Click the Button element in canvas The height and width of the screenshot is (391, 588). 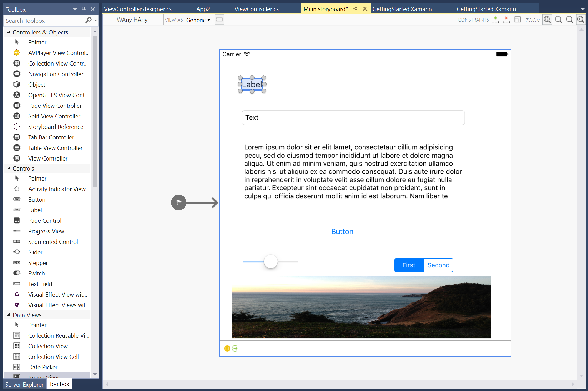tap(342, 231)
